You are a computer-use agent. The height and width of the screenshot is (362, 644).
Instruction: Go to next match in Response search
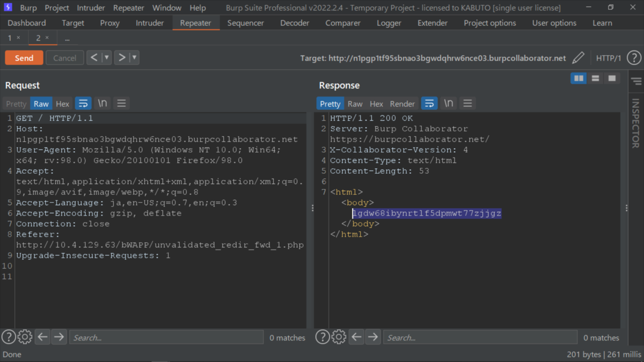click(373, 337)
